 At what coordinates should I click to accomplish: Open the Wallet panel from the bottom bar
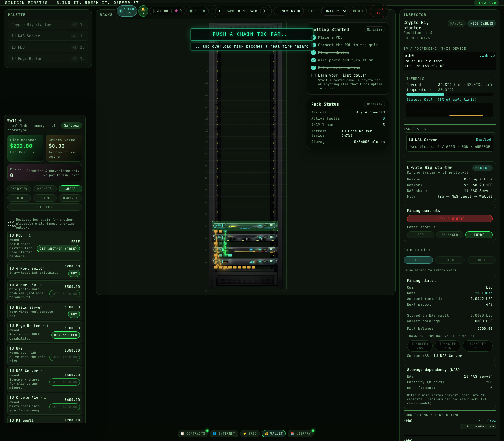[x=274, y=434]
